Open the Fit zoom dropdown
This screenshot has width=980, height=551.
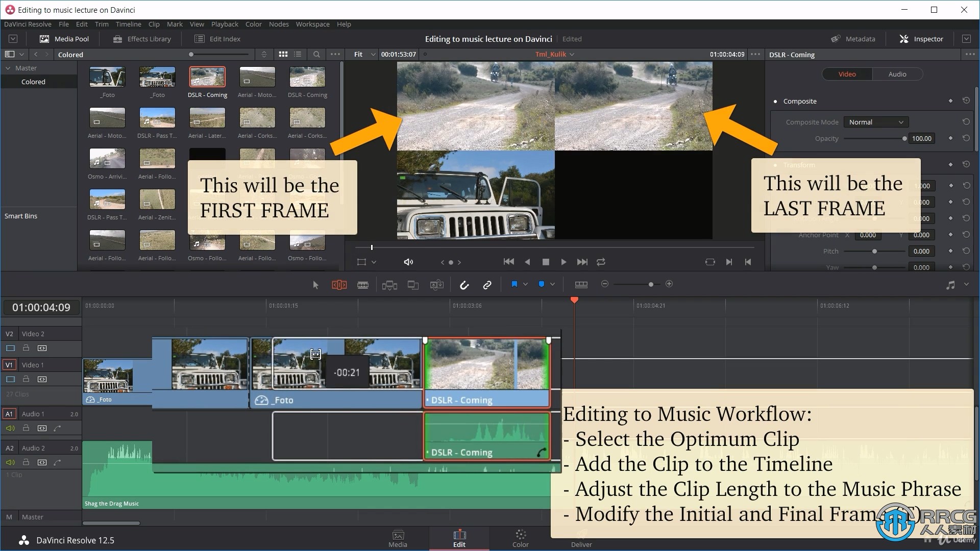point(364,54)
